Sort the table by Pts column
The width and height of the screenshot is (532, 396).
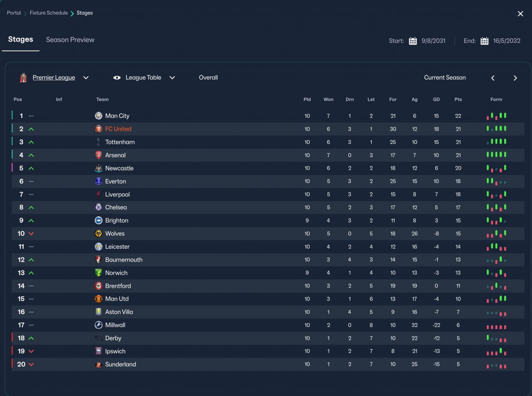[x=458, y=99]
